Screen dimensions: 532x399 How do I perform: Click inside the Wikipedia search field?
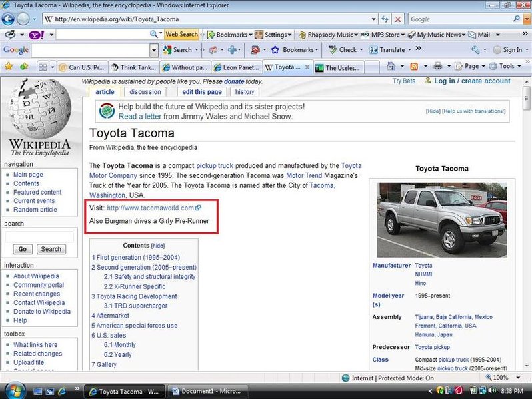tap(39, 237)
